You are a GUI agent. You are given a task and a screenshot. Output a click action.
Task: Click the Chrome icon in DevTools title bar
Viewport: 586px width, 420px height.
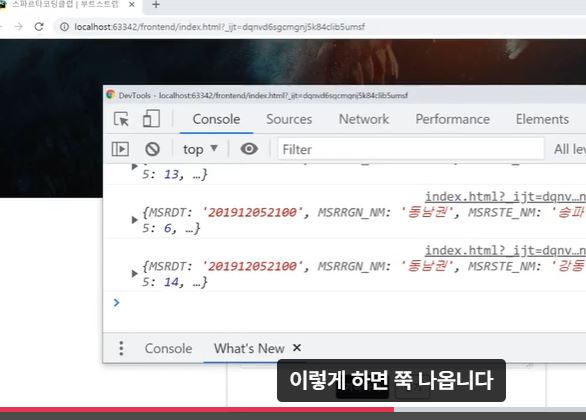point(110,95)
